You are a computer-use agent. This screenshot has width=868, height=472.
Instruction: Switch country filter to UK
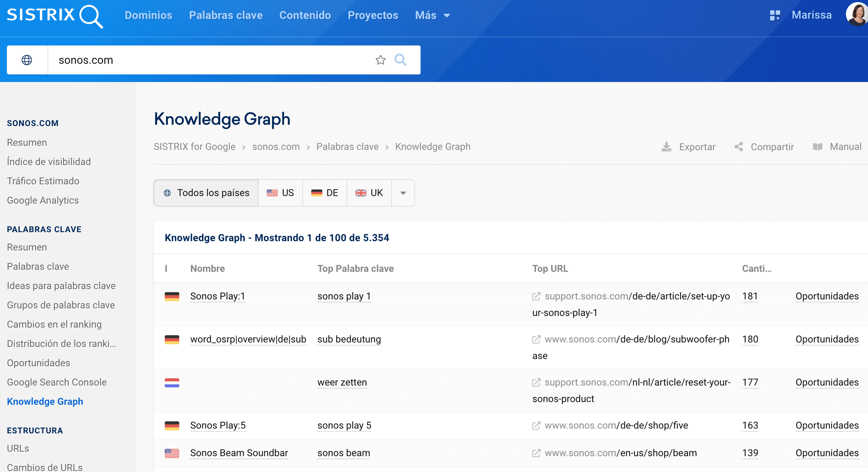tap(369, 193)
